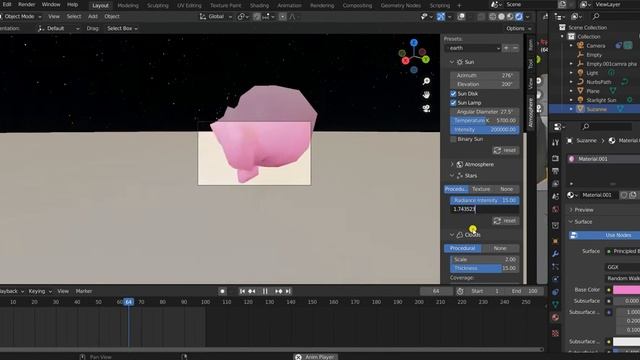Viewport: 640px width, 360px height.
Task: Click the Sun Intensity slider field
Action: click(484, 130)
